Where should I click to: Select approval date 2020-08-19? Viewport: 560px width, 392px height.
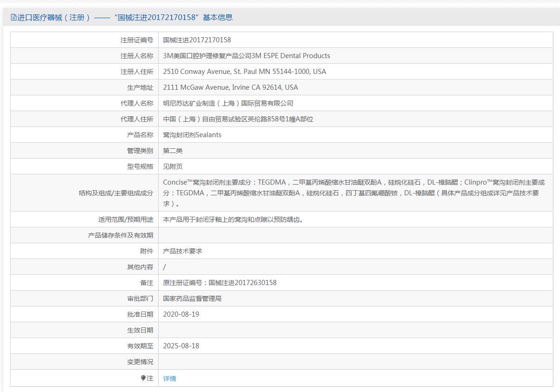click(x=181, y=314)
